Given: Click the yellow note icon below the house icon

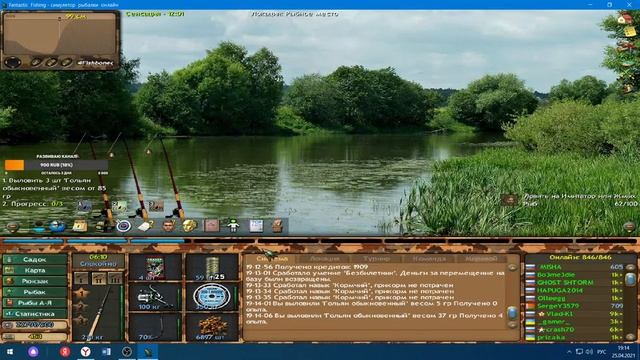Looking at the screenshot, I should 630,31.
